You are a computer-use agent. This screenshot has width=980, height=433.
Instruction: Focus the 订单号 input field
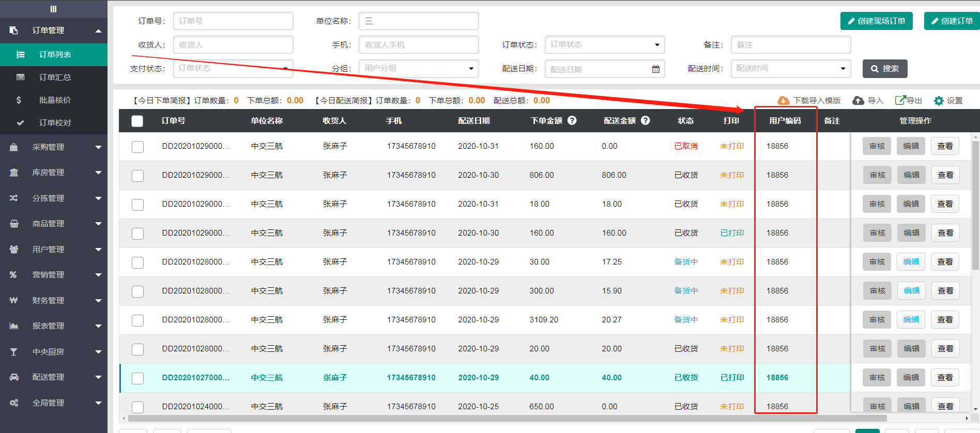(233, 21)
